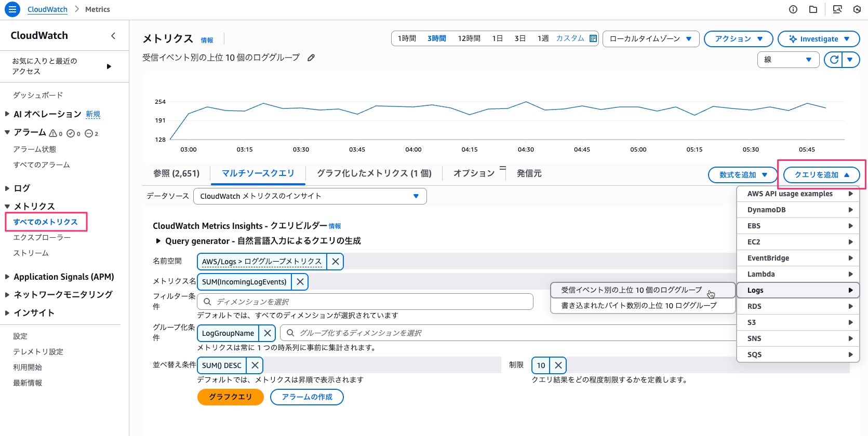Go to すべてのメトリクス in the sidebar
This screenshot has width=868, height=436.
point(46,222)
